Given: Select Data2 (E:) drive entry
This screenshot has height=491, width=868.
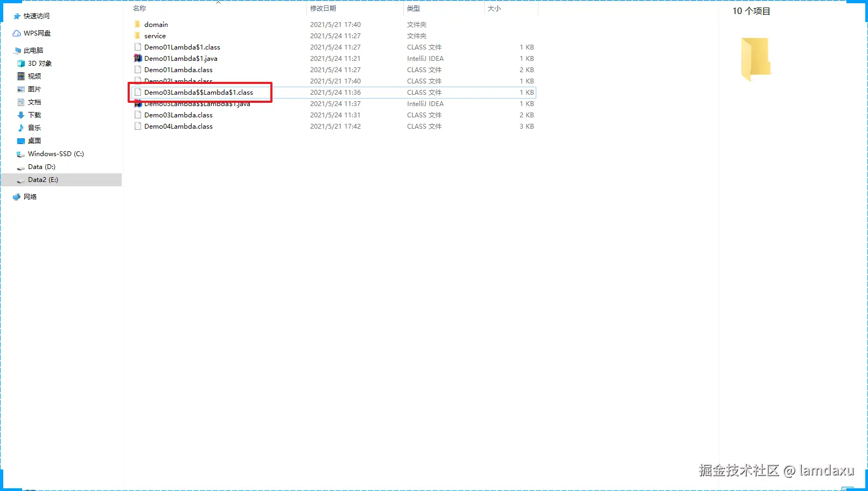Looking at the screenshot, I should [x=43, y=180].
